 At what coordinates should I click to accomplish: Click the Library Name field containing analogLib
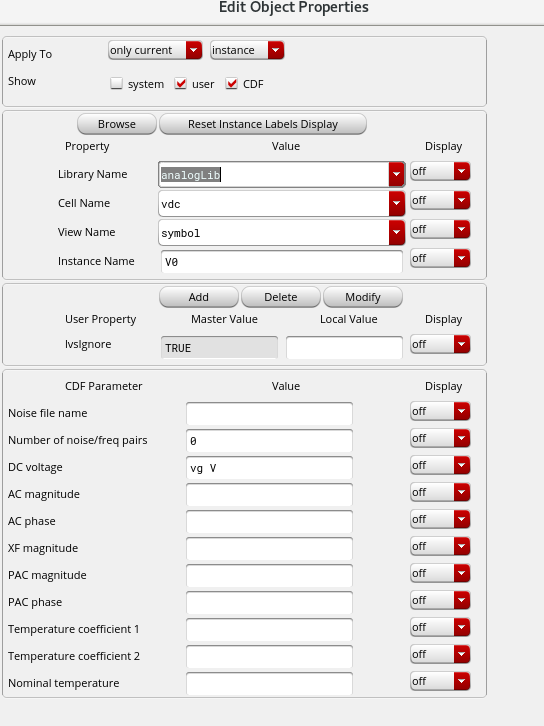pyautogui.click(x=274, y=175)
